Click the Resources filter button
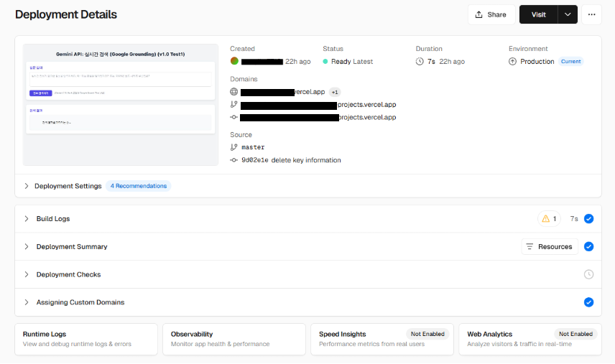The image size is (615, 364). (x=550, y=246)
